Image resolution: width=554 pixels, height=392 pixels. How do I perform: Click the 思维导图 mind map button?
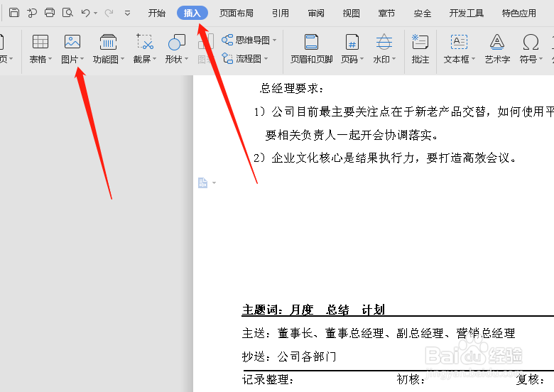pos(246,40)
